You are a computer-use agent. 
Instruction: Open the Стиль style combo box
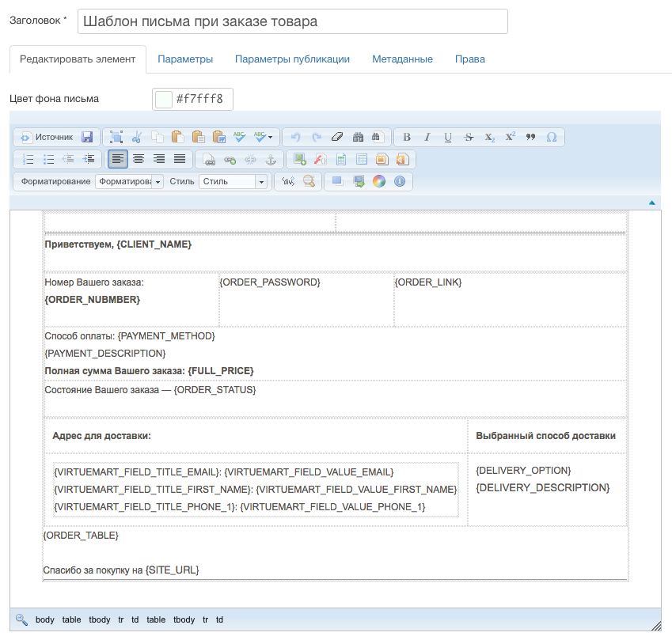[x=233, y=182]
